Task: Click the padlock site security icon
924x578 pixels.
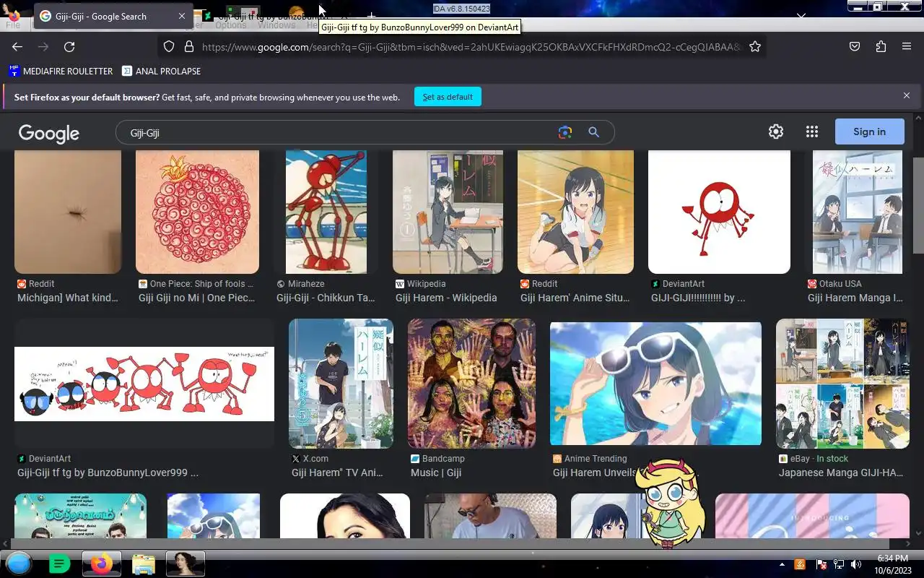Action: tap(189, 46)
